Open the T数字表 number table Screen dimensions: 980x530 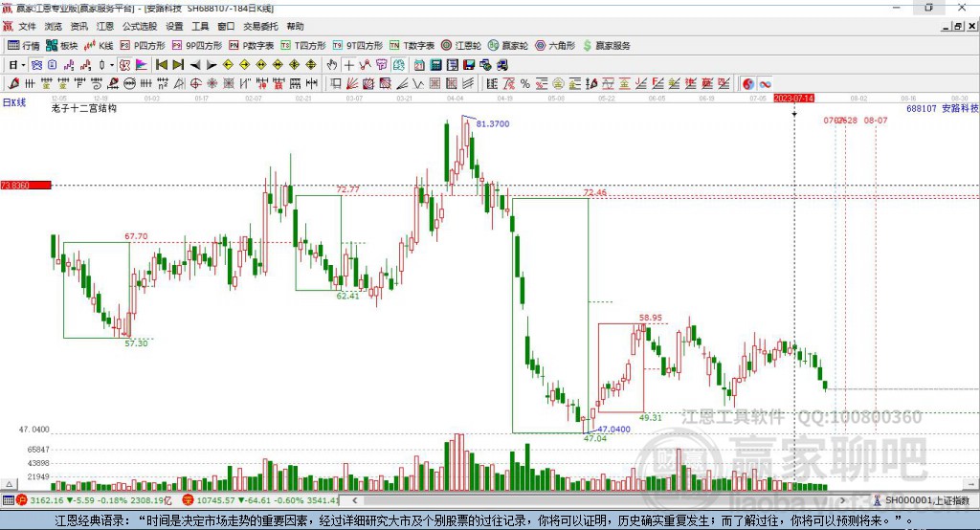[412, 46]
